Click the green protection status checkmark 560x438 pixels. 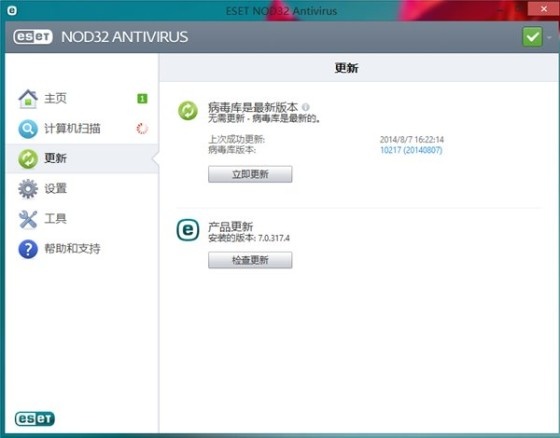(532, 36)
